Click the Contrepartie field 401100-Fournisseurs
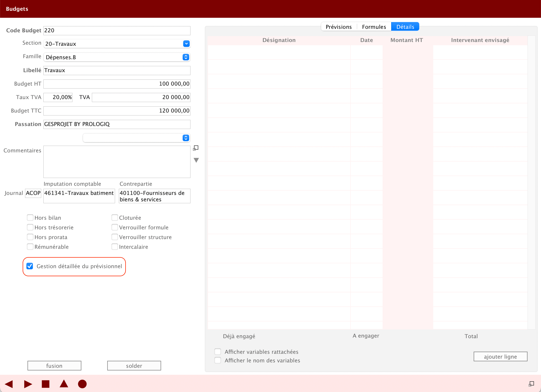Image resolution: width=541 pixels, height=392 pixels. [155, 196]
